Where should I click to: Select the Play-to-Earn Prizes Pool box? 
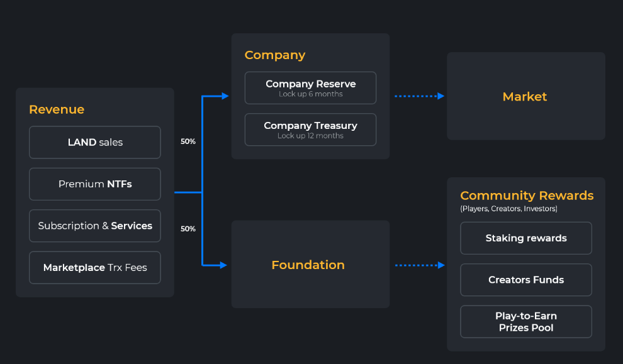pos(526,321)
